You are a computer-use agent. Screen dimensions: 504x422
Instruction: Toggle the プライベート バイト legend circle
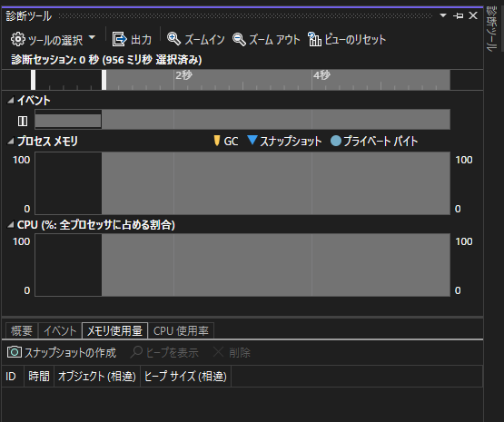(336, 141)
